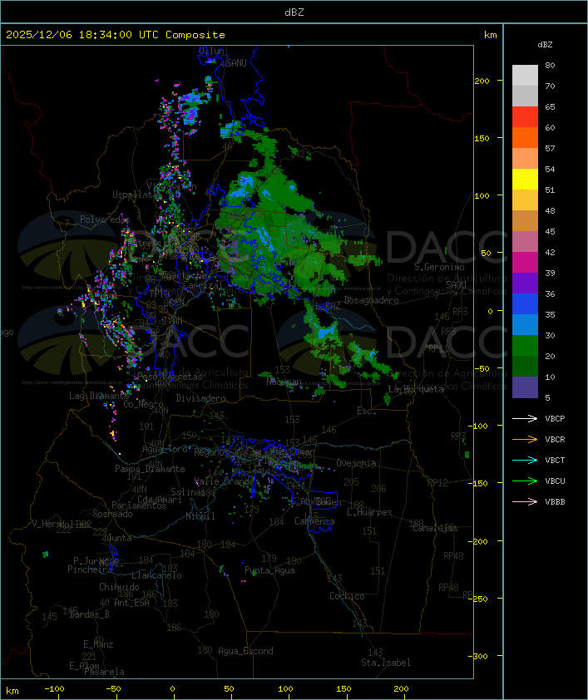Click the pink VBBB arrow icon
The image size is (588, 700).
point(525,502)
